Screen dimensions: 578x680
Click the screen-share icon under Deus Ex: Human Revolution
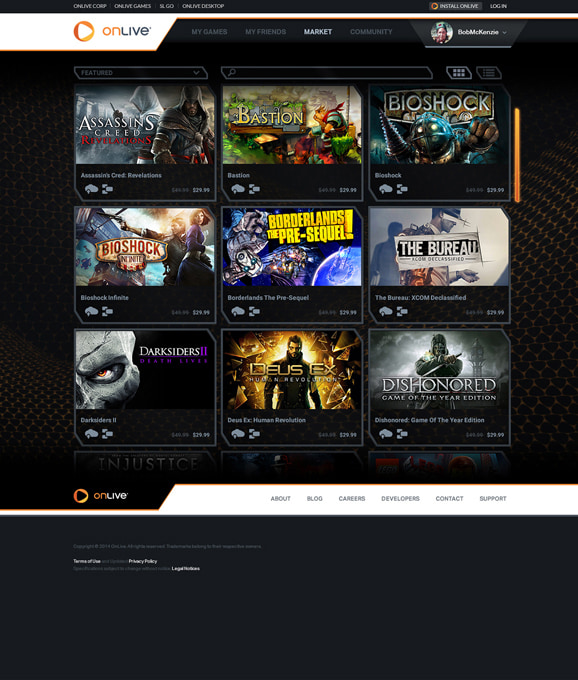click(x=254, y=434)
